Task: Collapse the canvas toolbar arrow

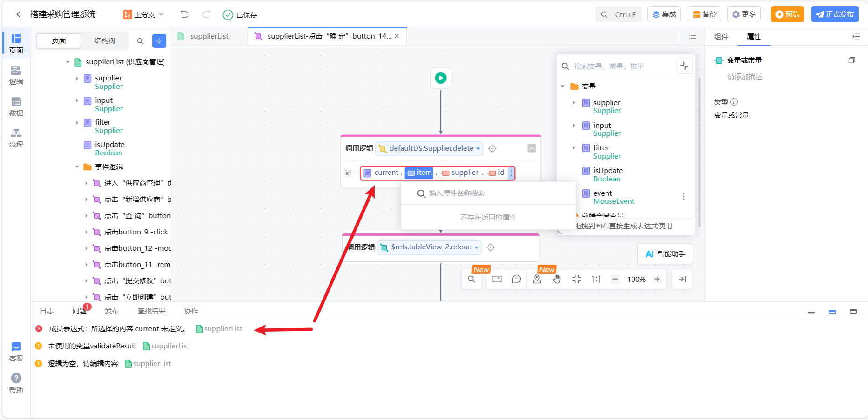Action: click(682, 280)
